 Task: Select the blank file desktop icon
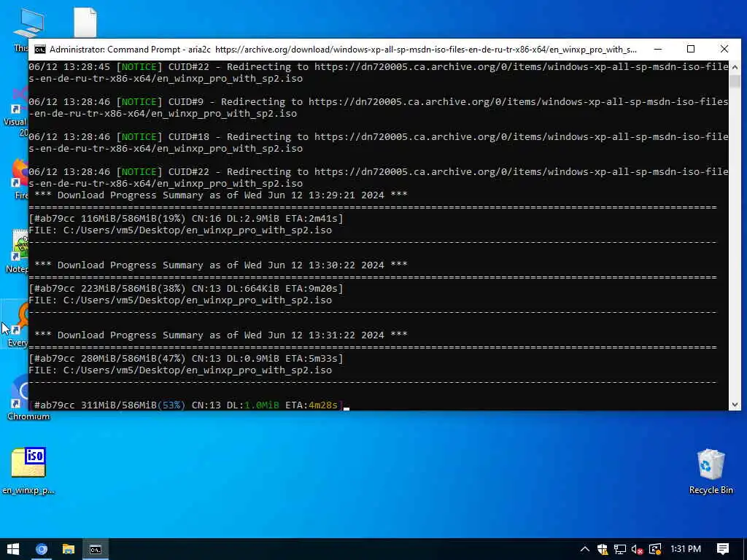point(85,22)
